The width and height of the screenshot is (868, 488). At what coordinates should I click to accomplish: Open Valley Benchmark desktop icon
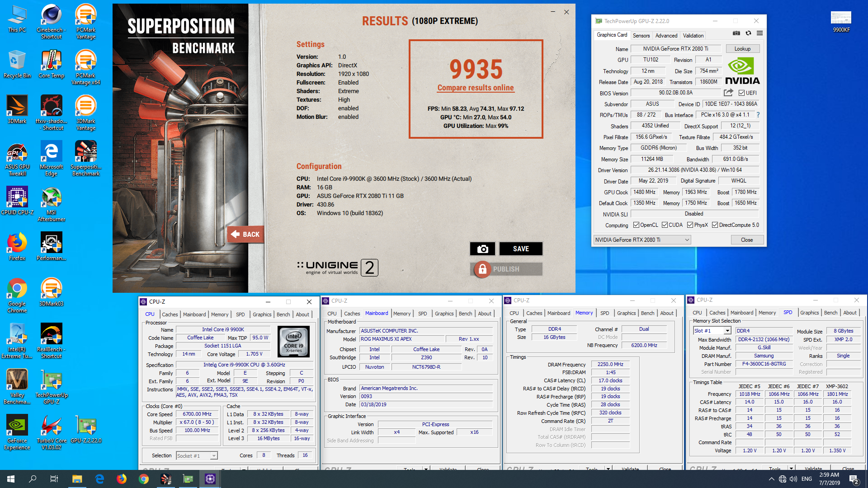[17, 387]
